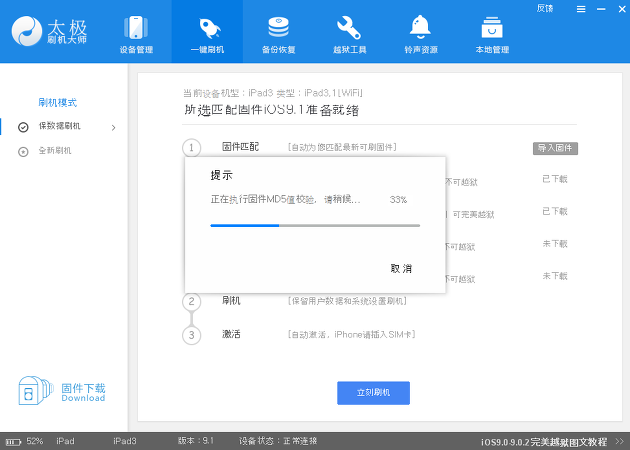The image size is (630, 450).
Task: Click the 太极刷机大师 logo
Action: [x=49, y=31]
